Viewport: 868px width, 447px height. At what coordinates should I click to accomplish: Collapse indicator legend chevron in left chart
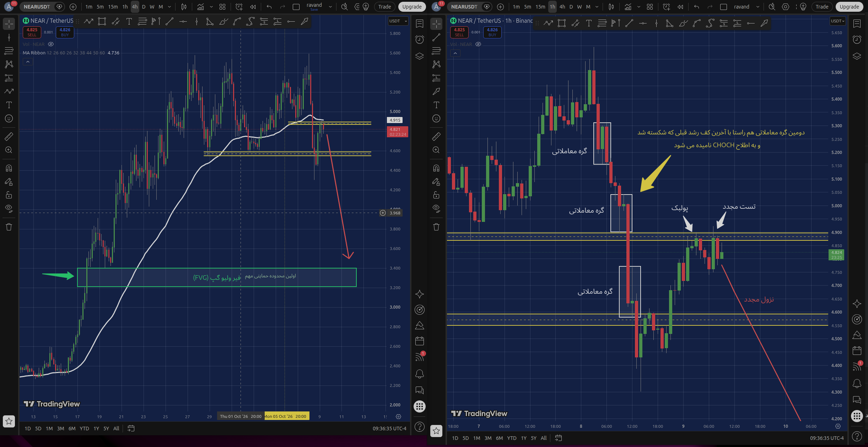click(x=28, y=62)
